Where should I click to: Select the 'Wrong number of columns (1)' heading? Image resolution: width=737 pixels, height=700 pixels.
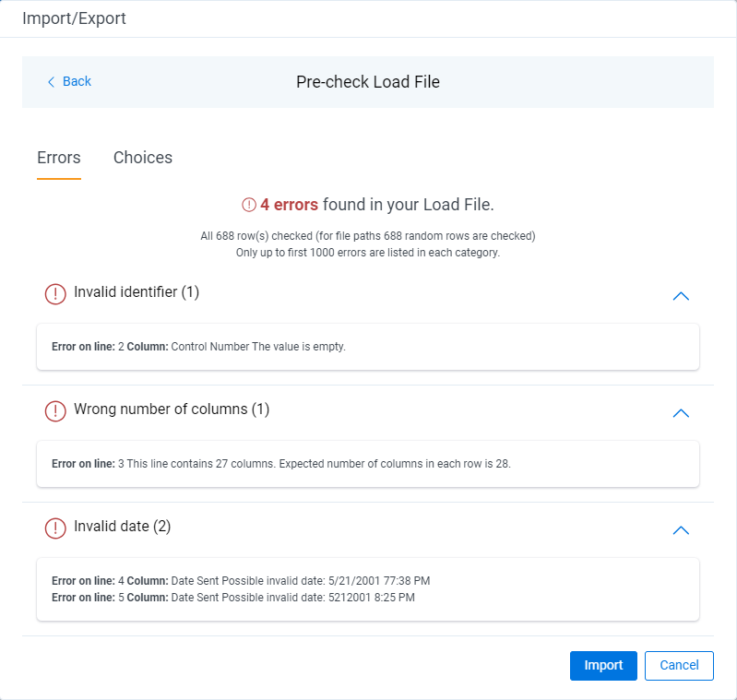tap(172, 409)
